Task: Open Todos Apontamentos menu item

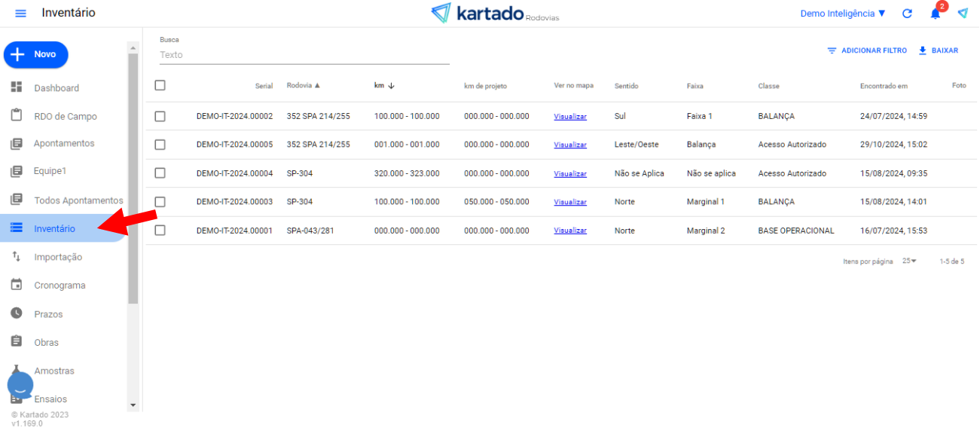Action: pos(78,200)
